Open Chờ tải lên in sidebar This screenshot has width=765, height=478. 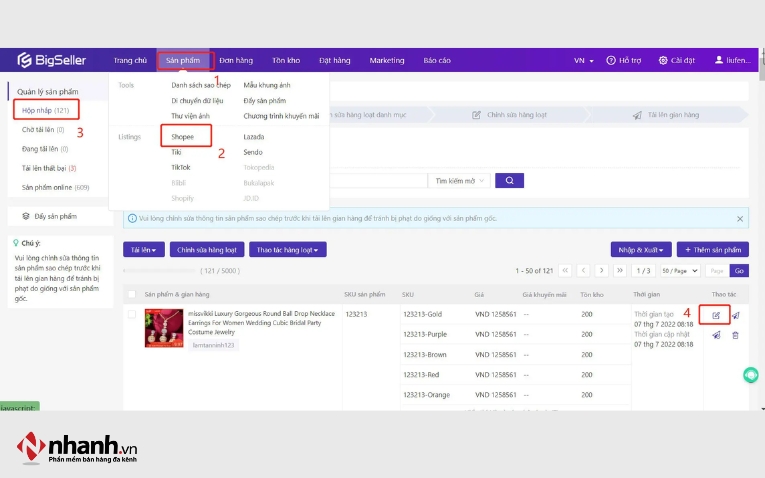click(x=43, y=129)
